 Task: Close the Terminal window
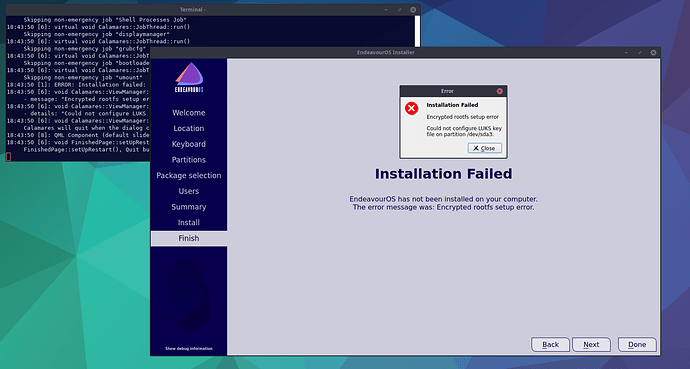pyautogui.click(x=413, y=10)
